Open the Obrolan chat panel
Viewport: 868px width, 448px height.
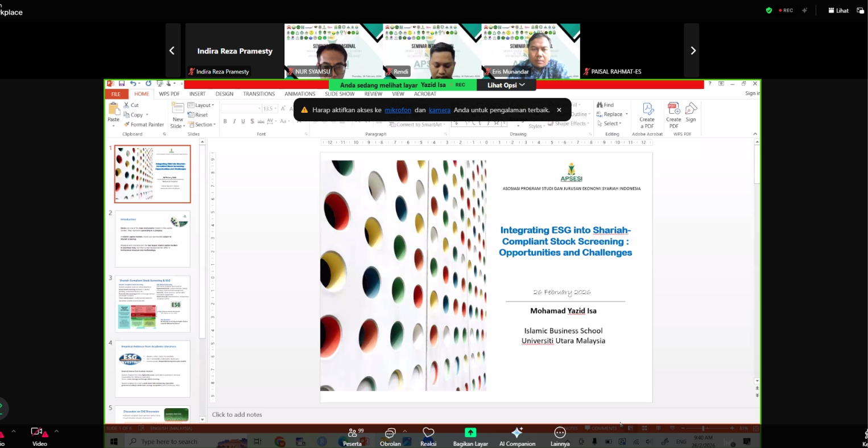point(390,437)
